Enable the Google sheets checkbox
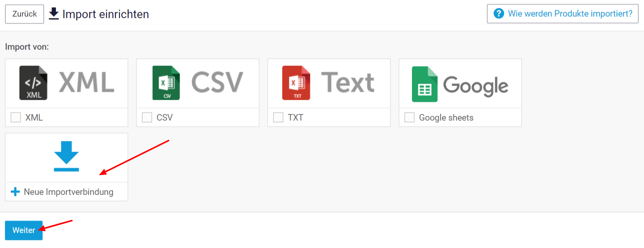 [409, 117]
